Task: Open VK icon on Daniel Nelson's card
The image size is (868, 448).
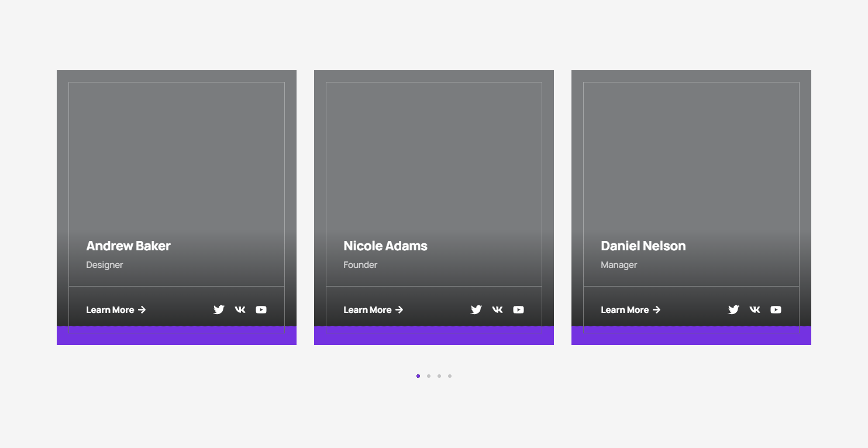Action: coord(755,310)
